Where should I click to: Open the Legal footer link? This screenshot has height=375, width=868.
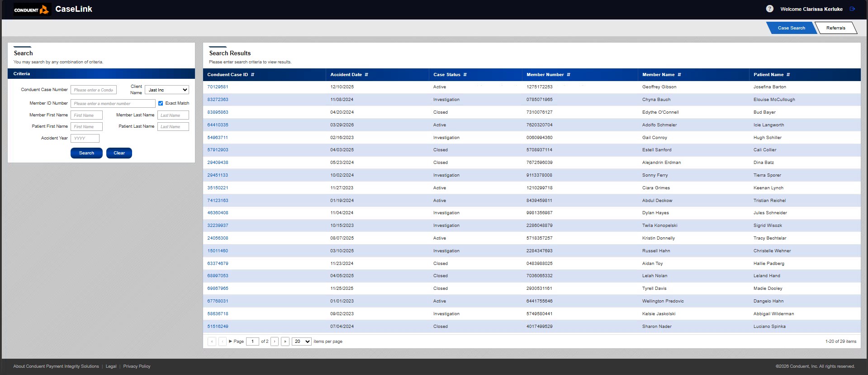point(111,366)
